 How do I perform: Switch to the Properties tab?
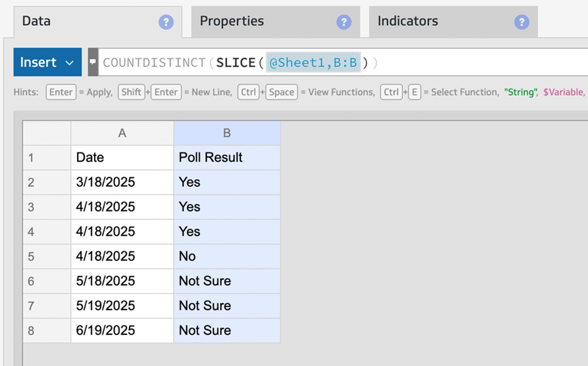pos(232,21)
